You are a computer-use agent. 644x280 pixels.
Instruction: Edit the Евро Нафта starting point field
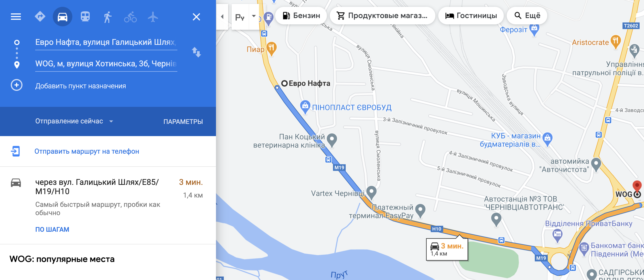pyautogui.click(x=106, y=42)
